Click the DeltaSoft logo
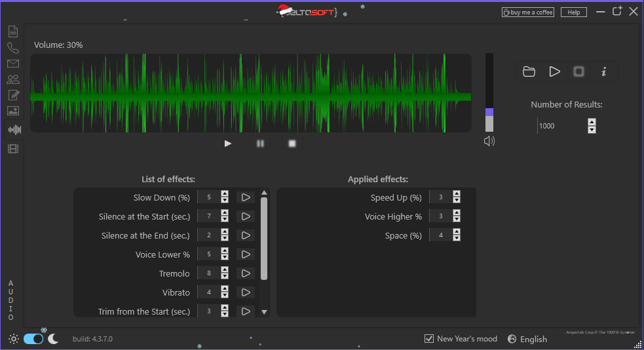Viewport: 644px width, 350px height. point(307,11)
